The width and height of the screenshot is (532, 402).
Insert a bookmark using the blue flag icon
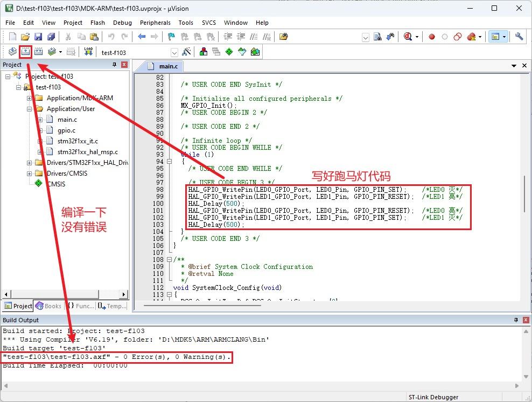point(171,37)
